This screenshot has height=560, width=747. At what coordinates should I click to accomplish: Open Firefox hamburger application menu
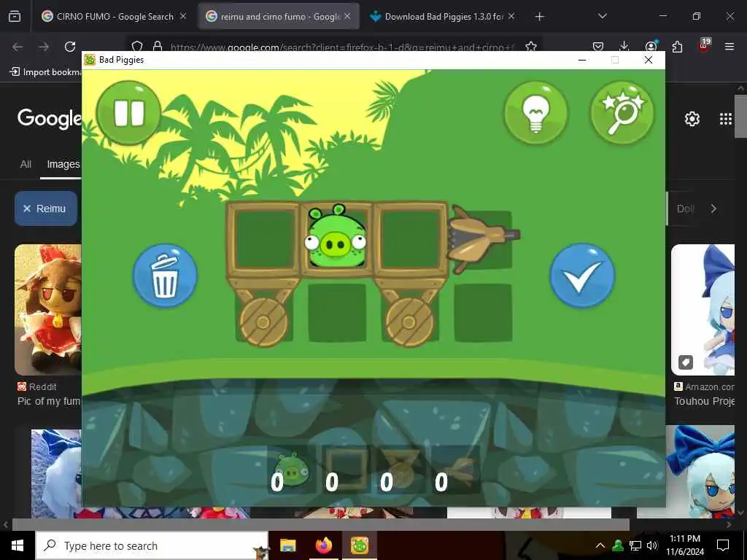pos(729,47)
